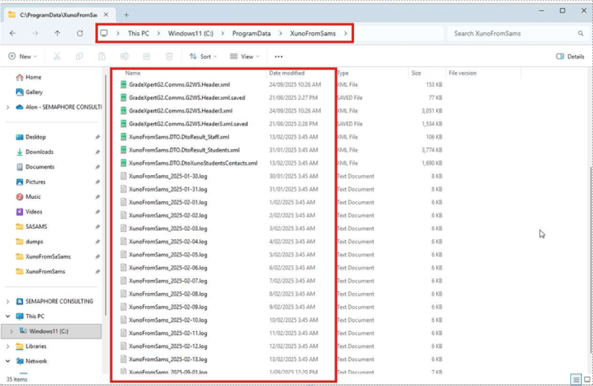Image resolution: width=593 pixels, height=386 pixels.
Task: Open the See more ellipsis menu
Action: click(x=279, y=56)
